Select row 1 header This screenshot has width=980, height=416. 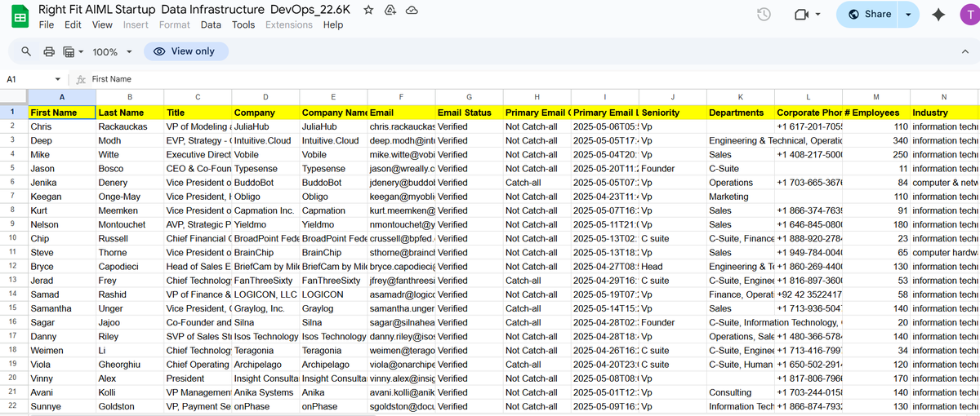pyautogui.click(x=13, y=113)
